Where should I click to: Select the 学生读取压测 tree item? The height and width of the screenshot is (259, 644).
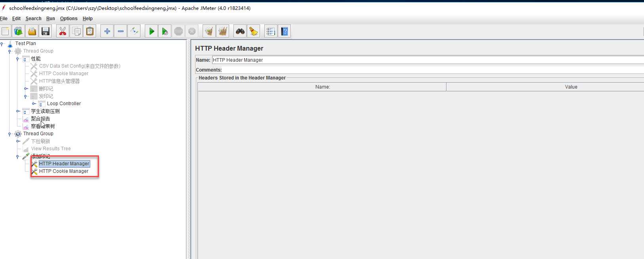[x=45, y=111]
